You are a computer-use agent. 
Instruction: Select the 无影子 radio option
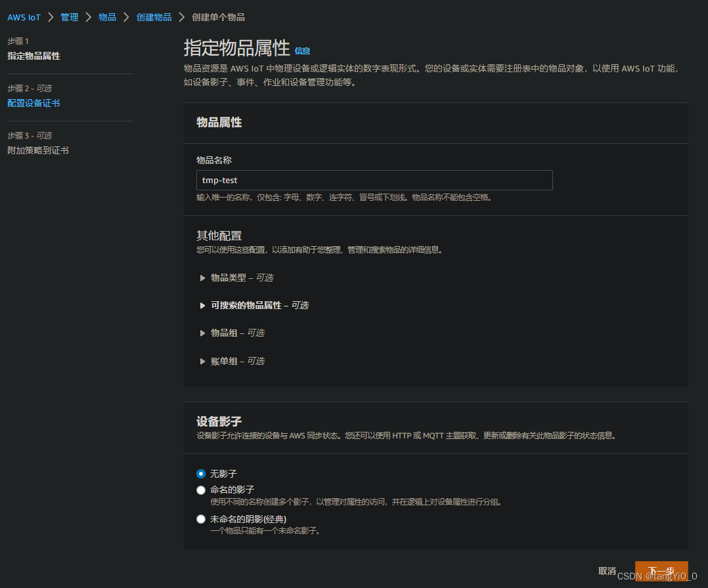pos(201,473)
